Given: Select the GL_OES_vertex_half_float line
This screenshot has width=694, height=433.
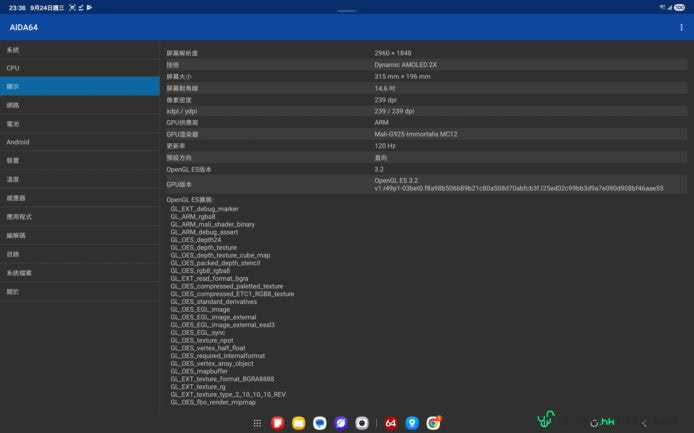Looking at the screenshot, I should click(x=208, y=348).
